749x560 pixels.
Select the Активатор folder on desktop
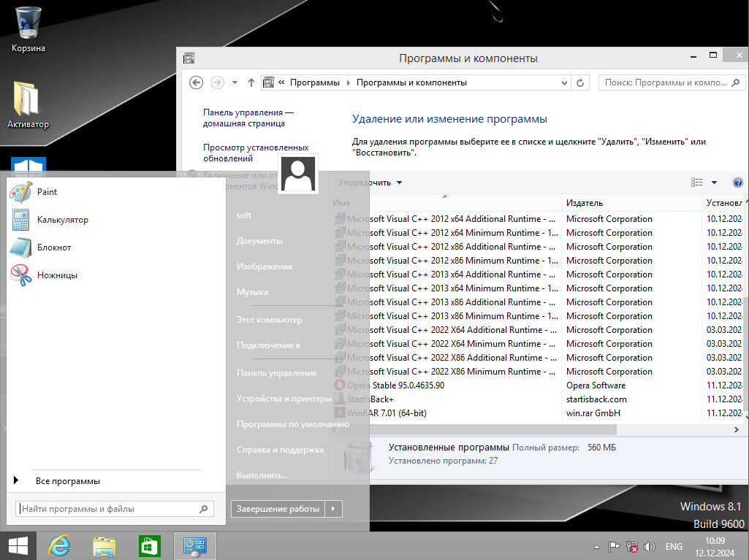tap(28, 105)
